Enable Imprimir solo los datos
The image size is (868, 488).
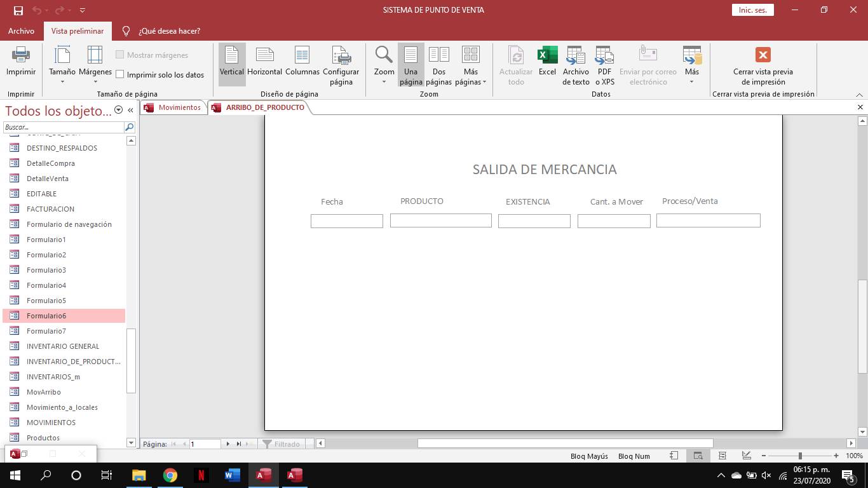(120, 74)
